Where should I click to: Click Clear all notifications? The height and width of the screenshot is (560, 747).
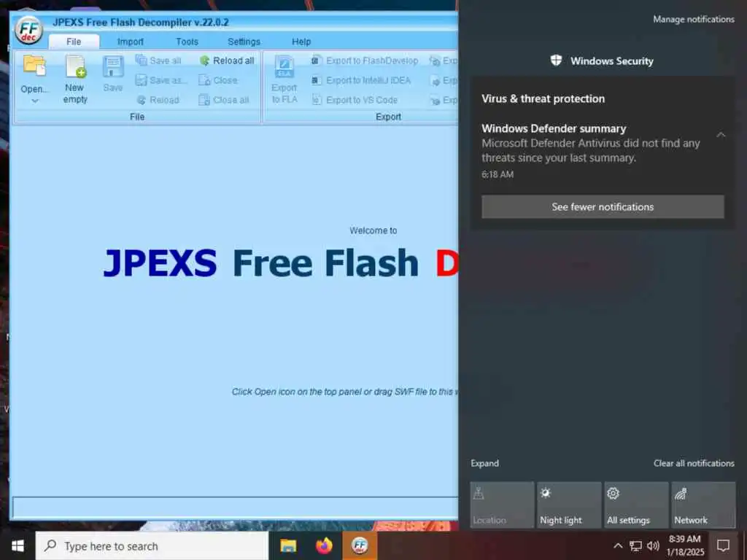[x=694, y=463]
